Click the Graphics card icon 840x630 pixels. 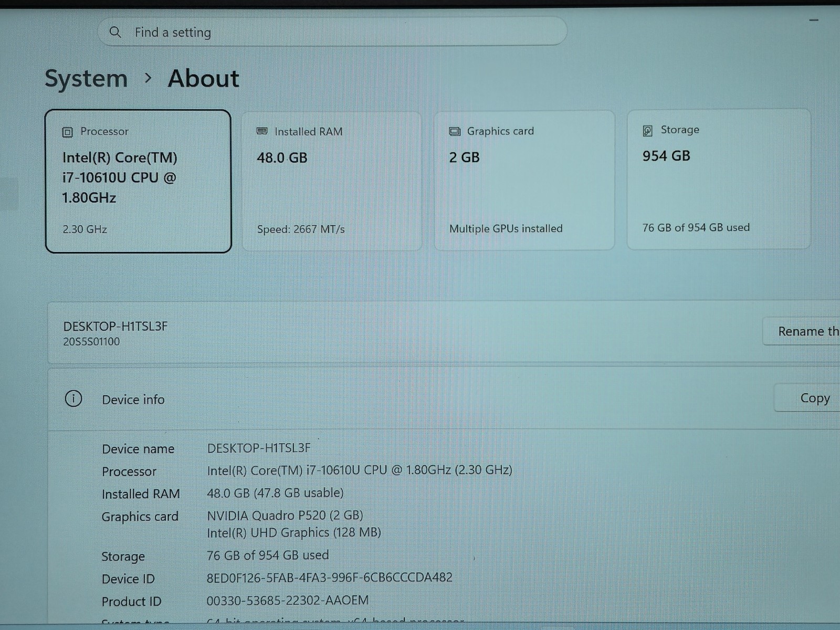pos(455,131)
